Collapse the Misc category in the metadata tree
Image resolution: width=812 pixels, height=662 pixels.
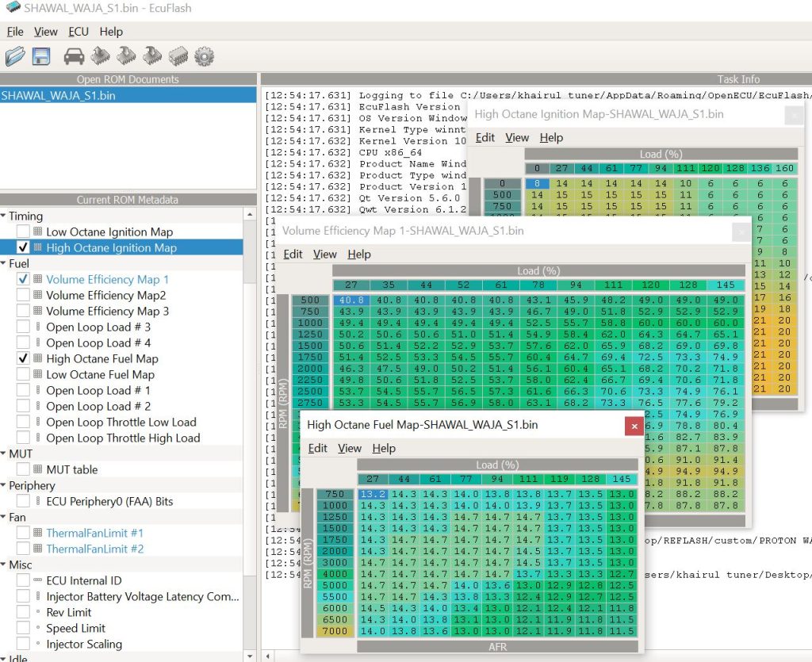click(x=4, y=564)
